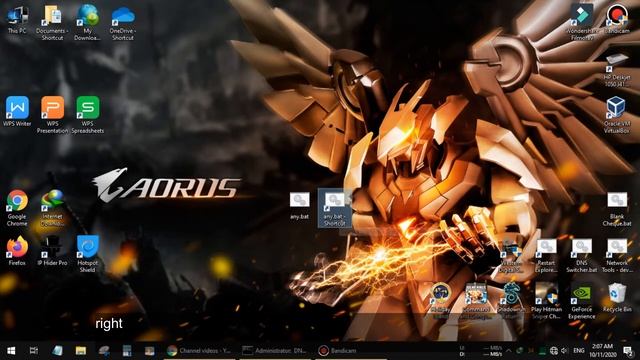
Task: Select the any.bat - Shortcut icon
Action: coord(335,208)
